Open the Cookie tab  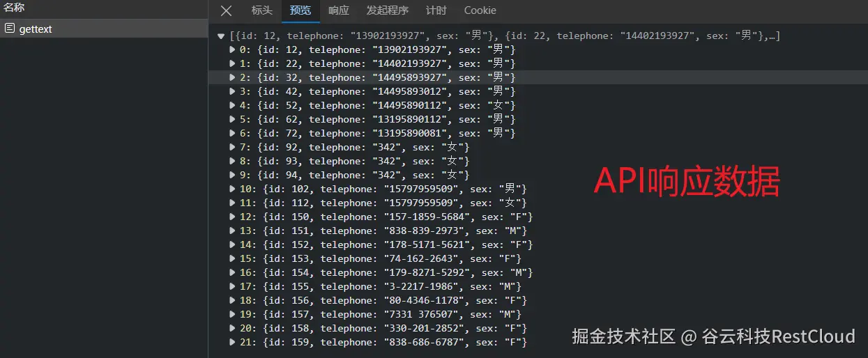pyautogui.click(x=480, y=10)
